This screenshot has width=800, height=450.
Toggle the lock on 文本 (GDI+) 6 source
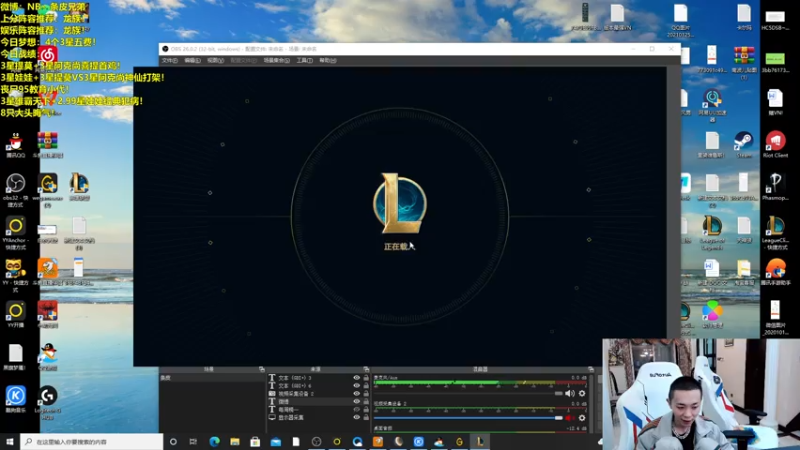(x=366, y=386)
